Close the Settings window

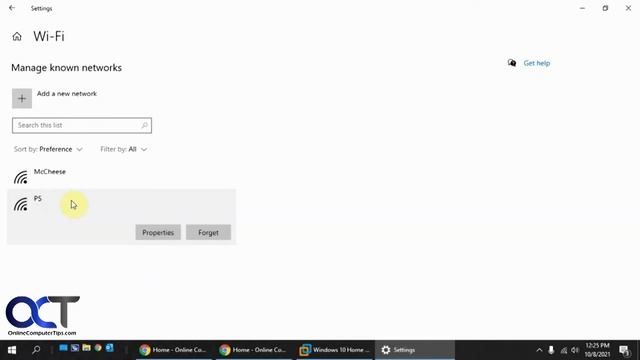[x=628, y=8]
